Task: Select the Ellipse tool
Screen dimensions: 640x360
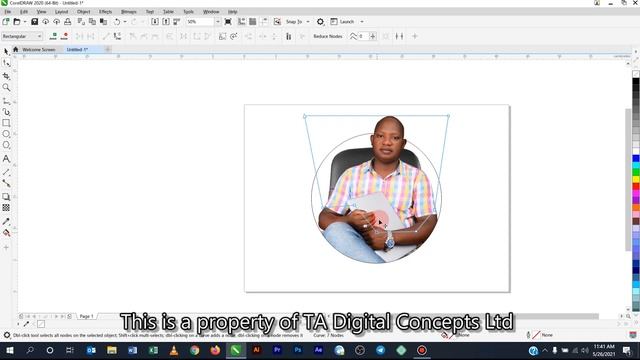Action: point(6,134)
